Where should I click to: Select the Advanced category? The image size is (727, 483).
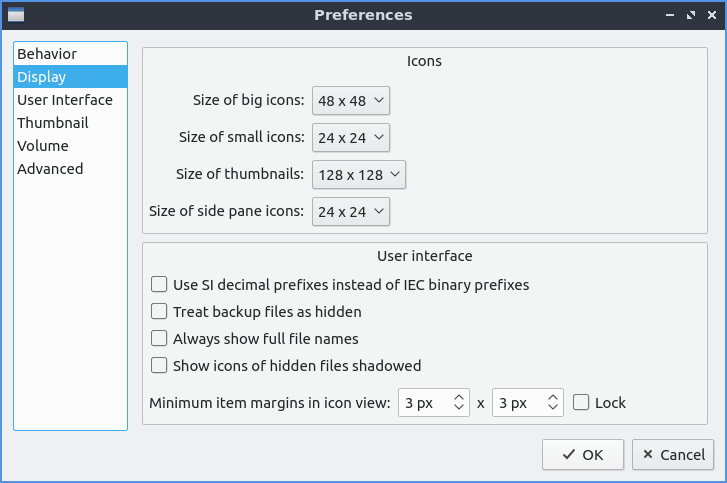pyautogui.click(x=50, y=169)
